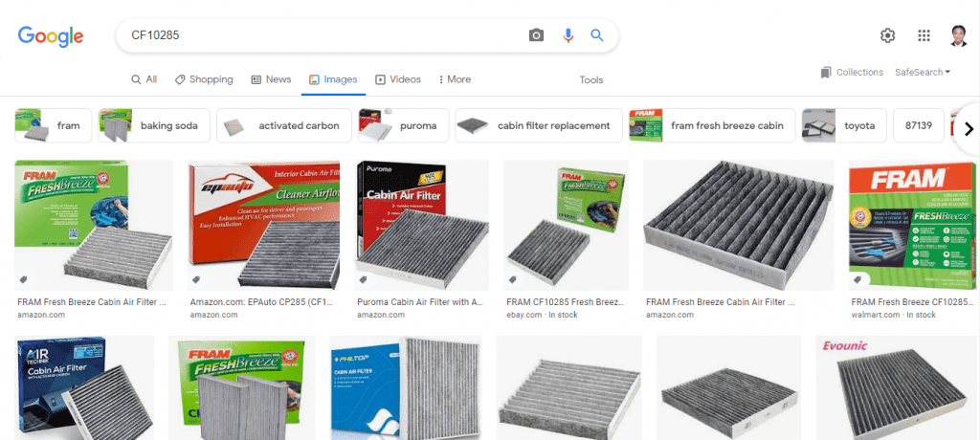The width and height of the screenshot is (980, 440).
Task: Open the Air Technik cabin filter thumbnail
Action: (x=84, y=387)
